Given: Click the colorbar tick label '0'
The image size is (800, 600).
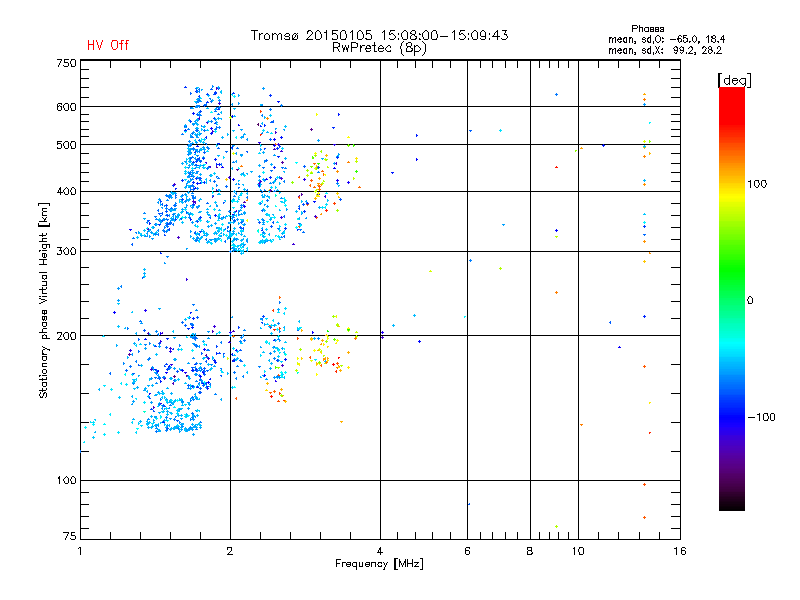Looking at the screenshot, I should click(x=750, y=301).
